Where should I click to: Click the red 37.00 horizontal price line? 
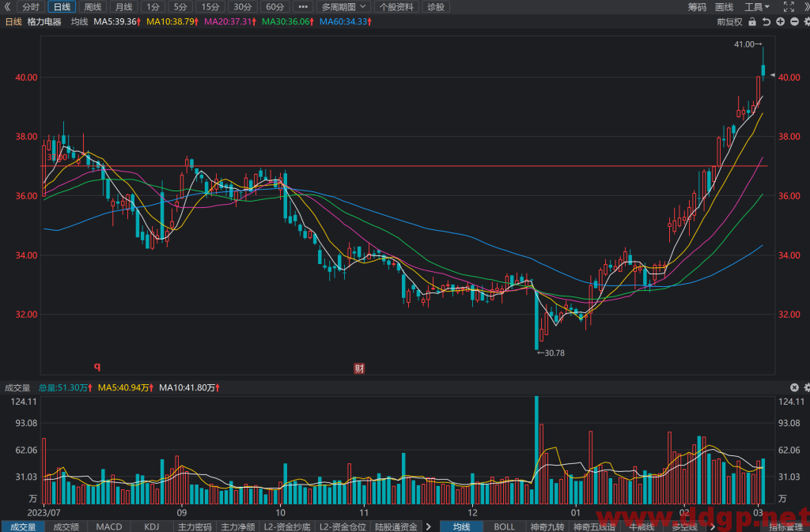coord(404,166)
